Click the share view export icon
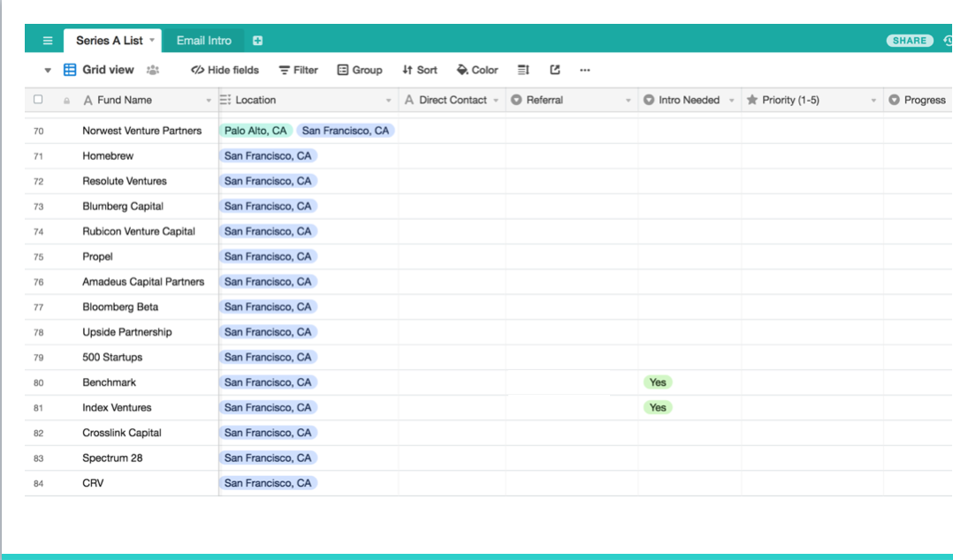The width and height of the screenshot is (953, 560). (x=555, y=70)
